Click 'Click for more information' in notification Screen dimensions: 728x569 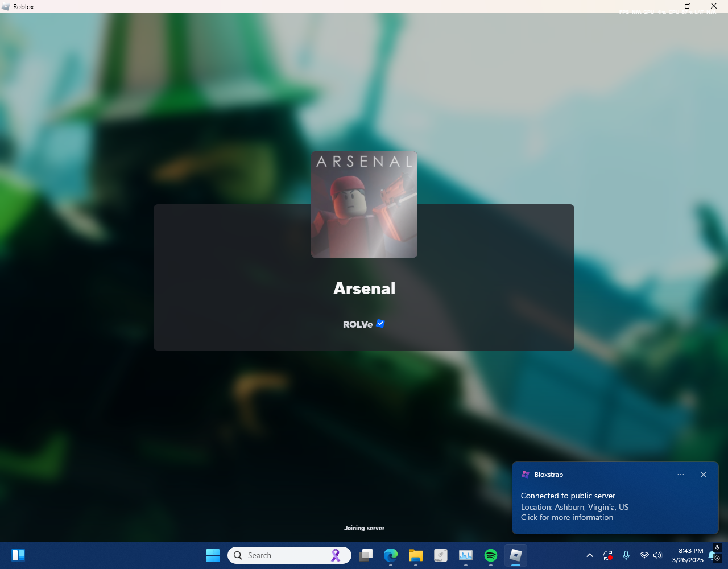(567, 517)
